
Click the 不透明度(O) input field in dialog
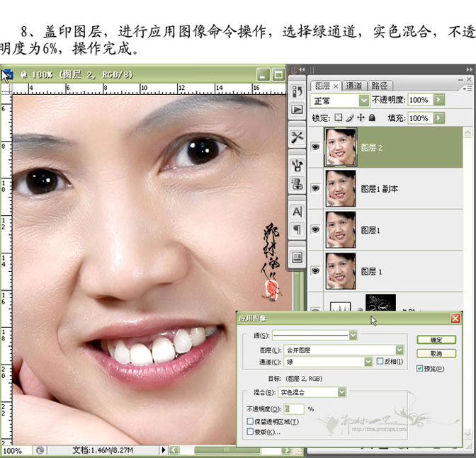click(x=294, y=409)
